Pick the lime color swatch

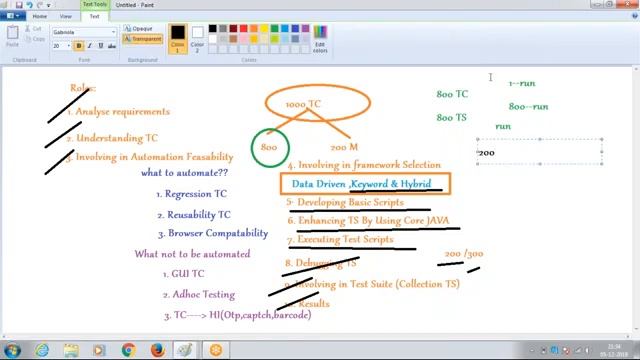pos(275,39)
